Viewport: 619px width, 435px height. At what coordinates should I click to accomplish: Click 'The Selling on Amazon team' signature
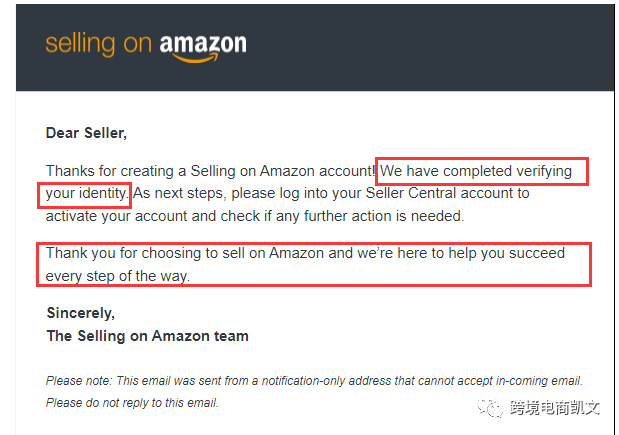coord(148,336)
